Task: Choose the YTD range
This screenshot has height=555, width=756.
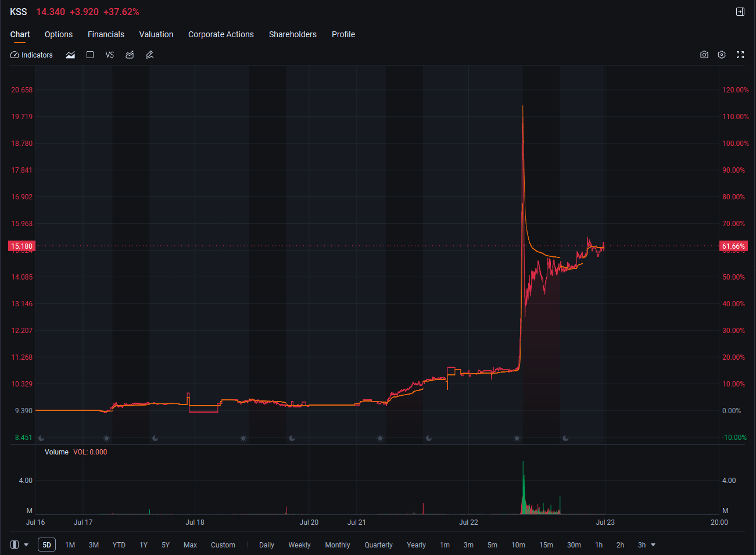Action: click(x=119, y=545)
